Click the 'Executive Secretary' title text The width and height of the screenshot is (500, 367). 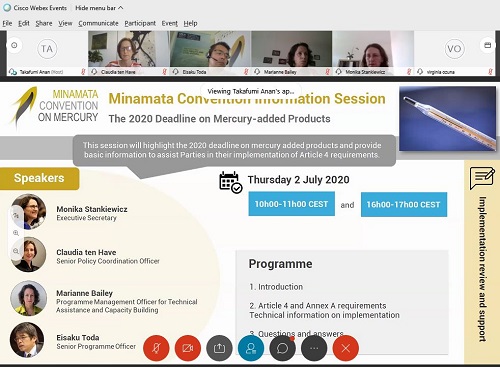coord(86,218)
